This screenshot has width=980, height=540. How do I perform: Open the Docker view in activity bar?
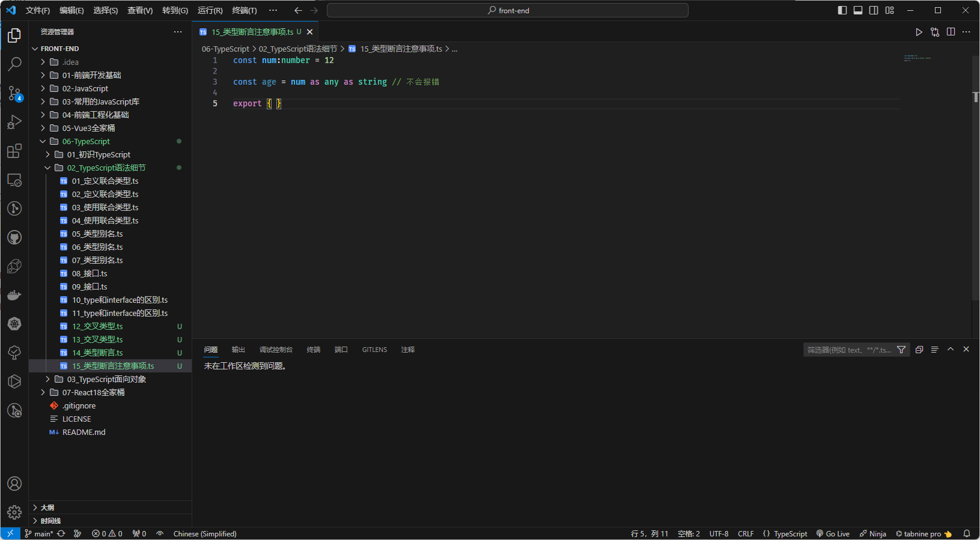pyautogui.click(x=14, y=295)
